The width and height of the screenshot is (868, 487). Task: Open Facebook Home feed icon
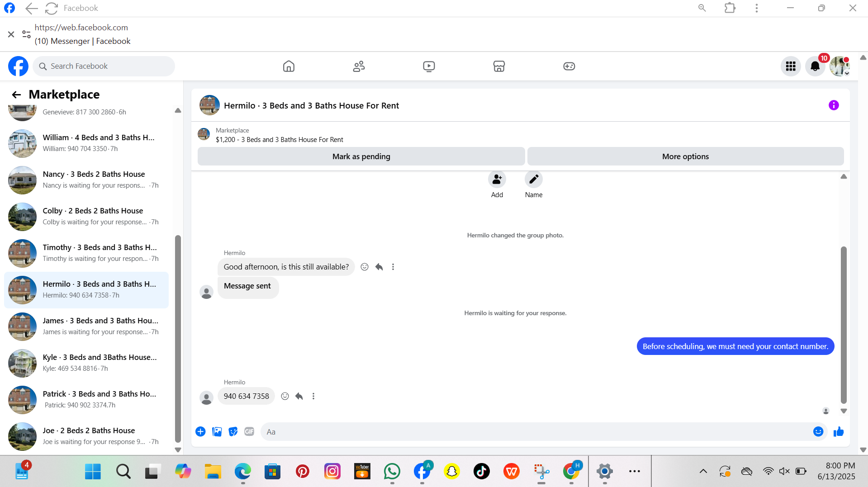(289, 66)
